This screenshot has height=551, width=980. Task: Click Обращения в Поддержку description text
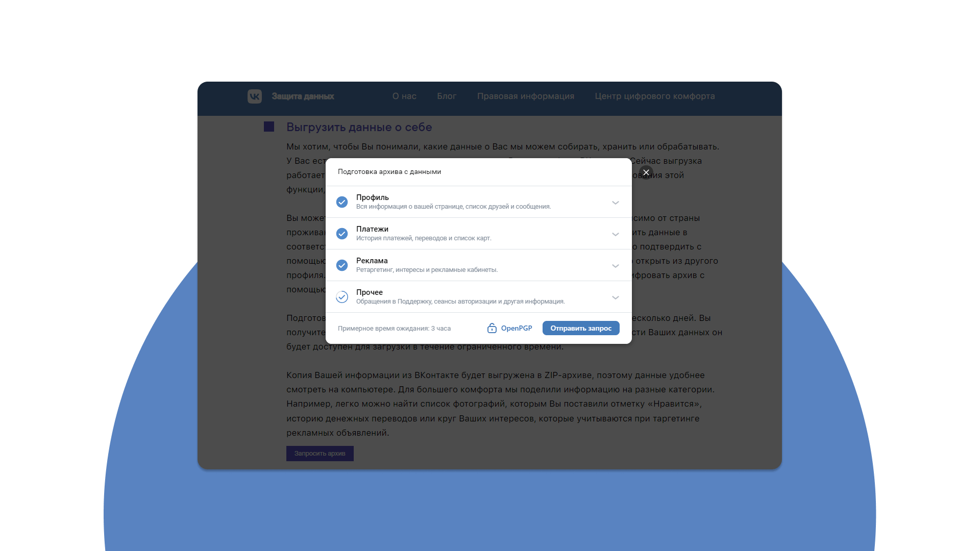click(x=460, y=302)
